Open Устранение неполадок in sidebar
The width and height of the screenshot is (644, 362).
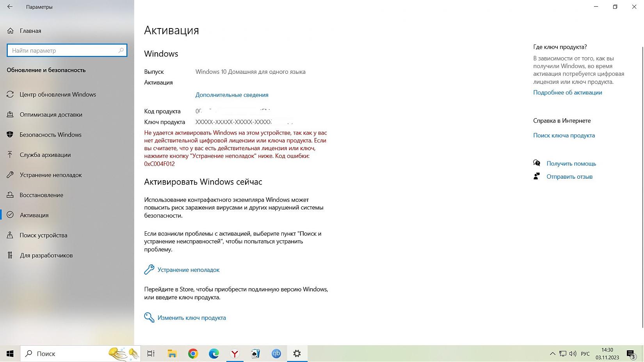50,175
